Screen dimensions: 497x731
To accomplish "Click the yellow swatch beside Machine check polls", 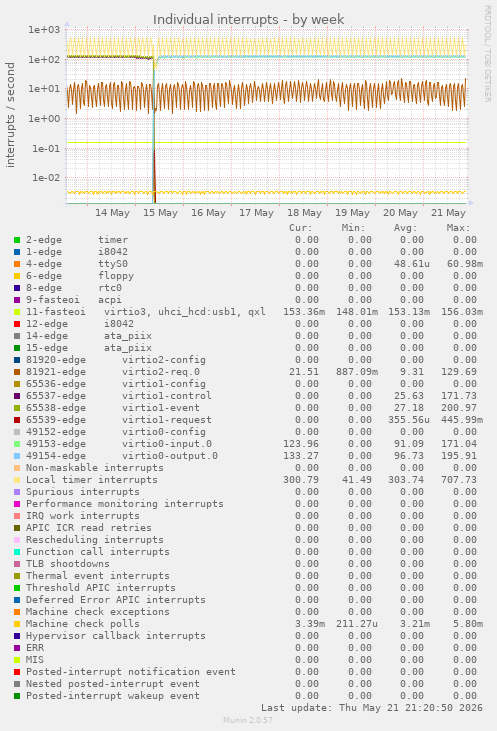I will click(17, 624).
